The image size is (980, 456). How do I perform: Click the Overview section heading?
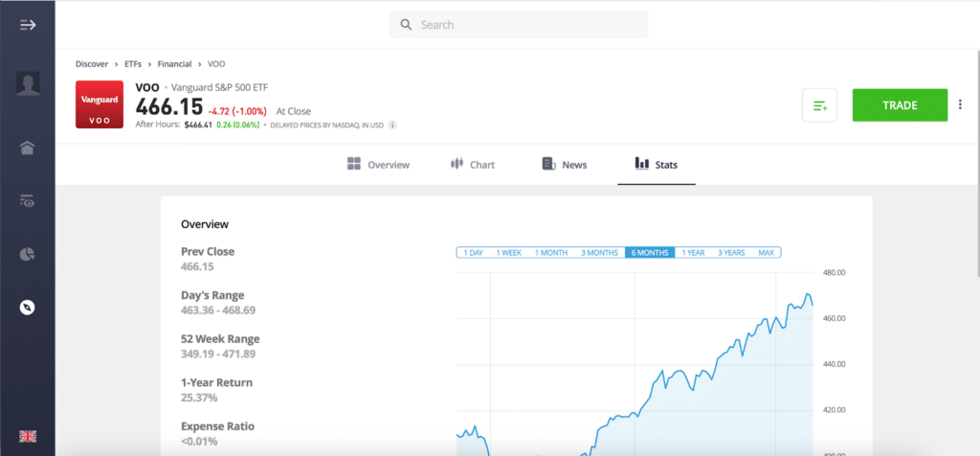[x=205, y=224]
